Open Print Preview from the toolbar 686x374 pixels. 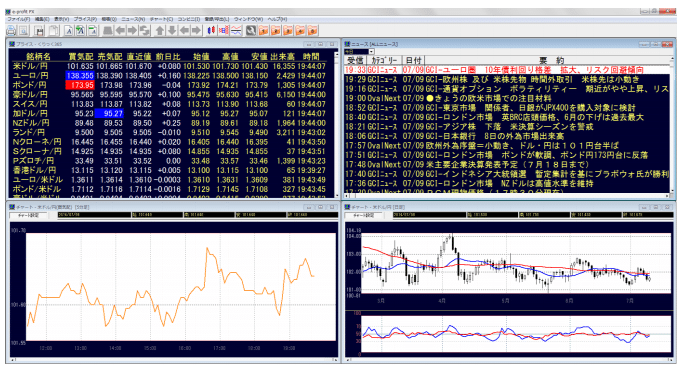click(24, 30)
